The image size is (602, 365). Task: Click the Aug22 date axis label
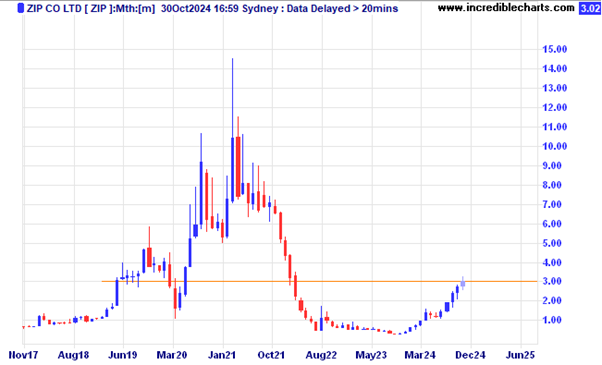point(321,355)
